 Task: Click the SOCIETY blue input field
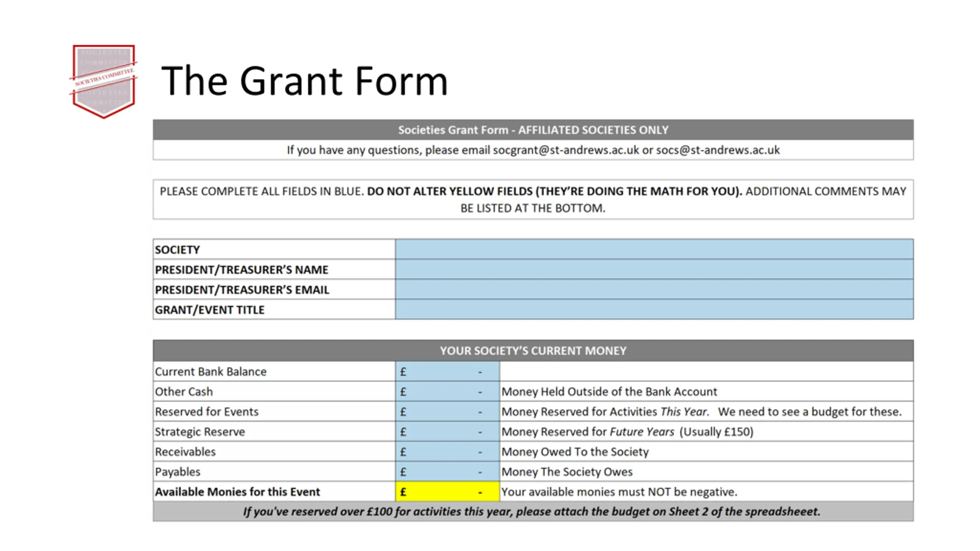(654, 249)
